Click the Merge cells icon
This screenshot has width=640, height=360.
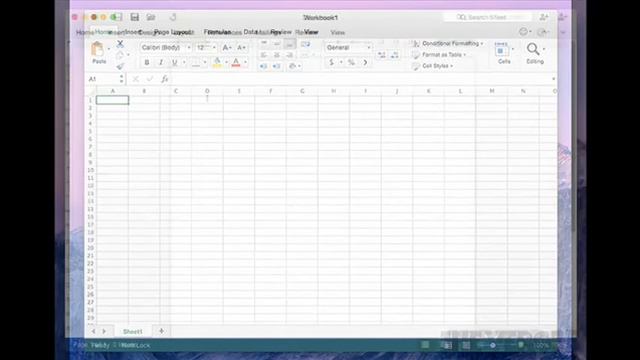305,55
